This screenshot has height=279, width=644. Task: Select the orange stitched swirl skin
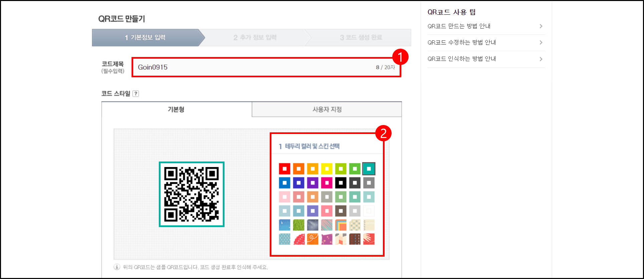[313, 239]
